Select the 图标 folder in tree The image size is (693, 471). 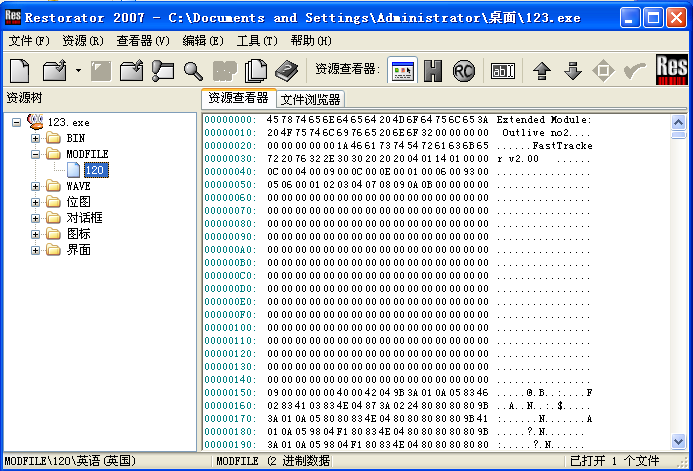pyautogui.click(x=78, y=234)
